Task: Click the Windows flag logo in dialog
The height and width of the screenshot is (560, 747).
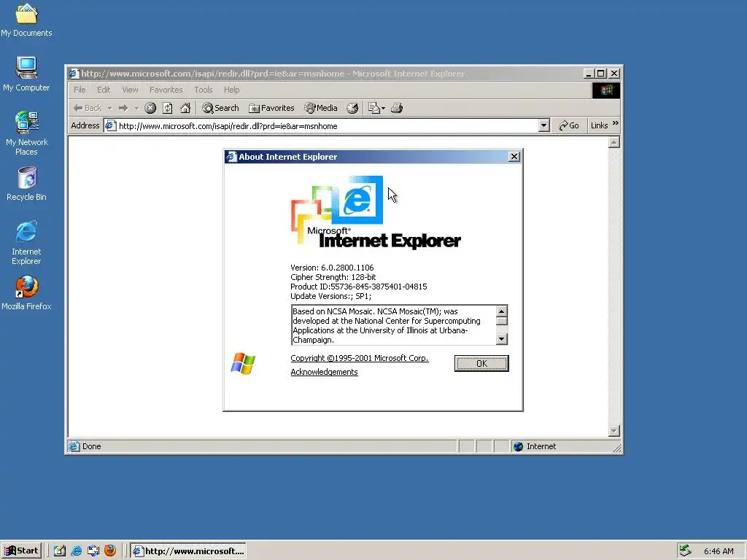Action: 243,364
